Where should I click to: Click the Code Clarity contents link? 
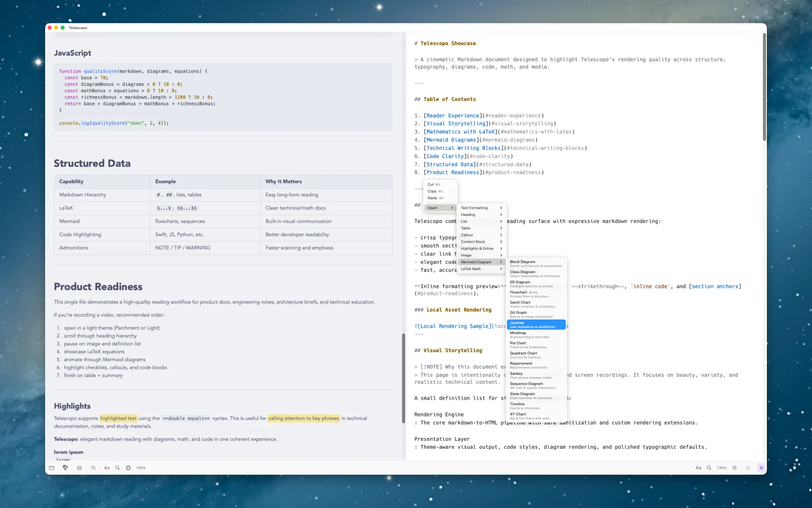(445, 156)
